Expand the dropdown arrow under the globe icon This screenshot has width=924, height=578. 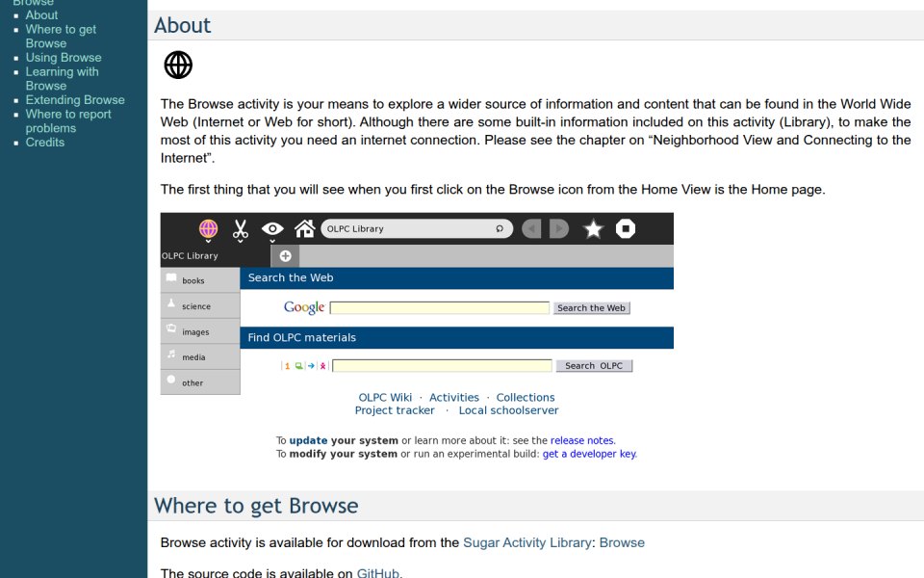tap(208, 241)
